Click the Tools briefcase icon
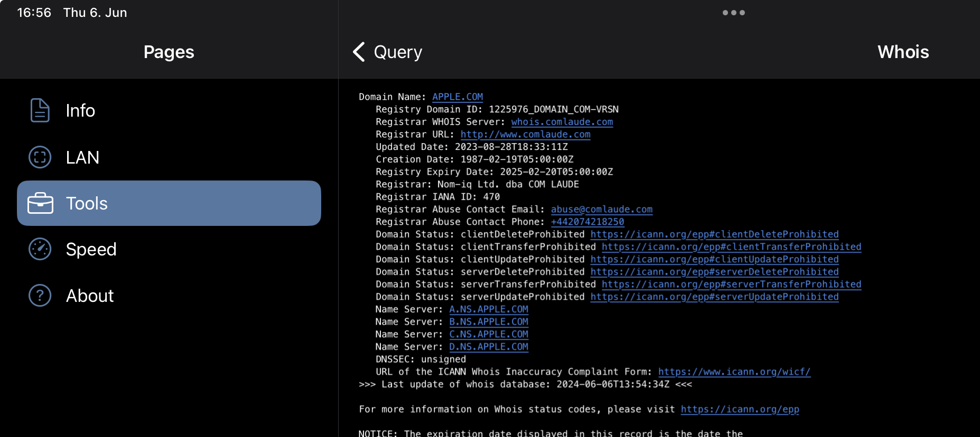Screen dimensions: 980x437 [x=40, y=203]
